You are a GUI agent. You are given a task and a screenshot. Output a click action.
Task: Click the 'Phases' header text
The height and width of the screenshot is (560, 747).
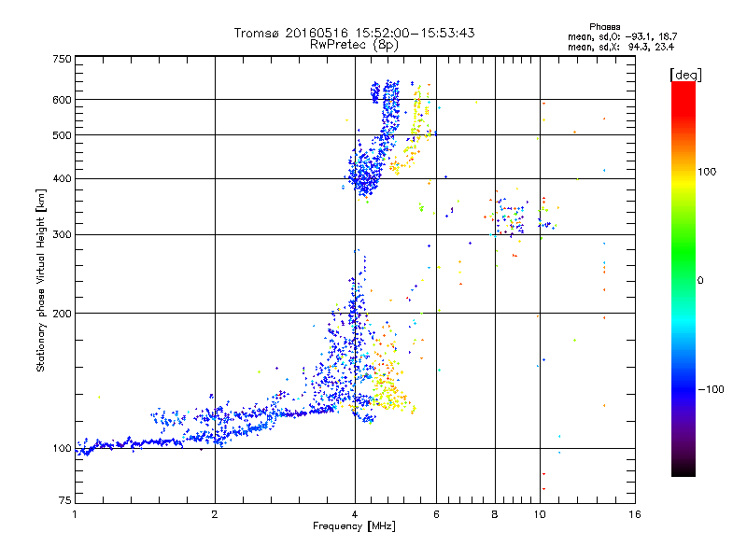click(604, 27)
